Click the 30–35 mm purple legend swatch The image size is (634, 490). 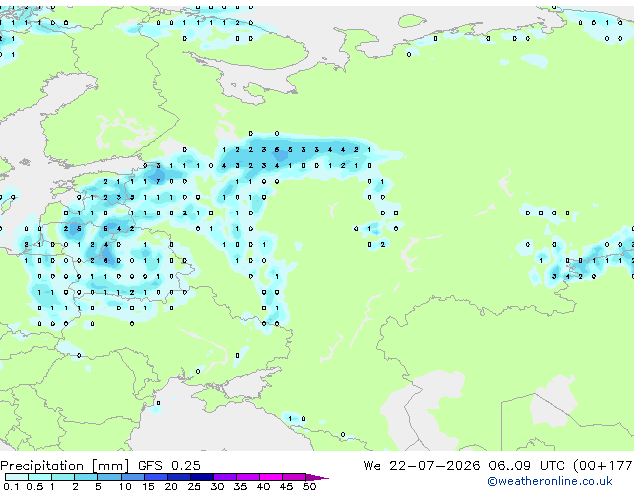[x=225, y=477]
